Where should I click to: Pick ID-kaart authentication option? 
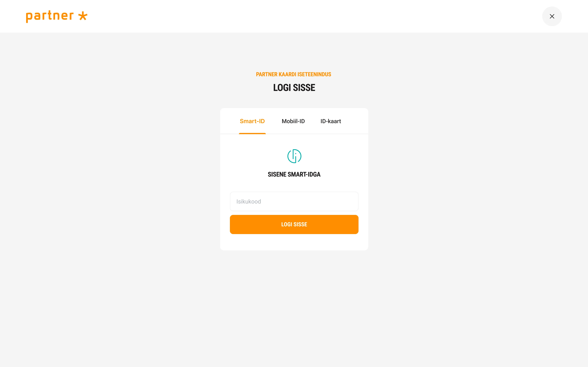pyautogui.click(x=331, y=121)
